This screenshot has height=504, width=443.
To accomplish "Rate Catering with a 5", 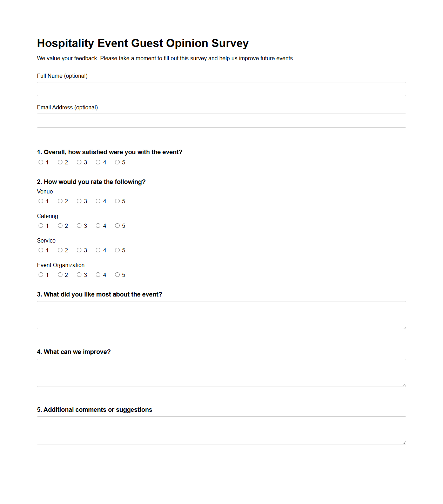I will (x=117, y=226).
